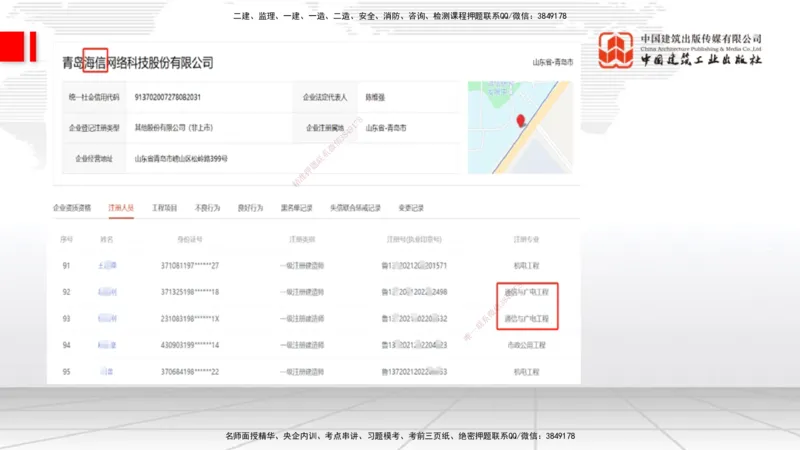Click the 序号 column header
Screen dimensions: 800x450
pos(66,239)
